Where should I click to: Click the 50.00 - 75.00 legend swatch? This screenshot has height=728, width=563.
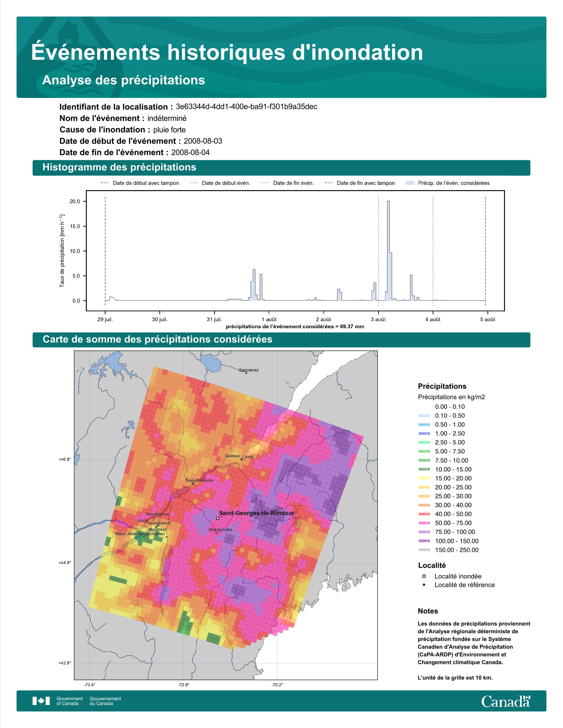pos(424,523)
